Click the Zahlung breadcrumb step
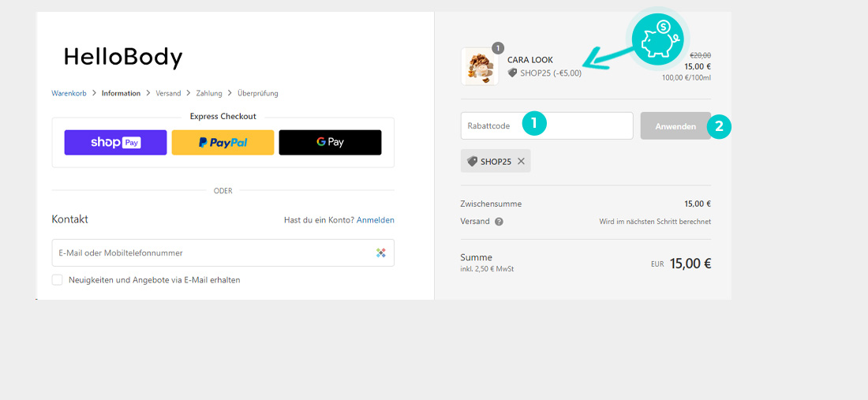 click(x=208, y=94)
